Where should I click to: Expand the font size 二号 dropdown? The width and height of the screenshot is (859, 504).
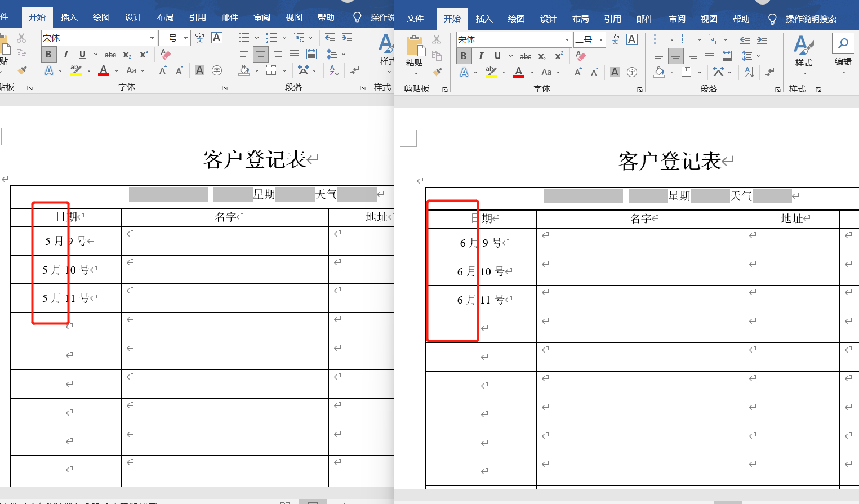(600, 39)
